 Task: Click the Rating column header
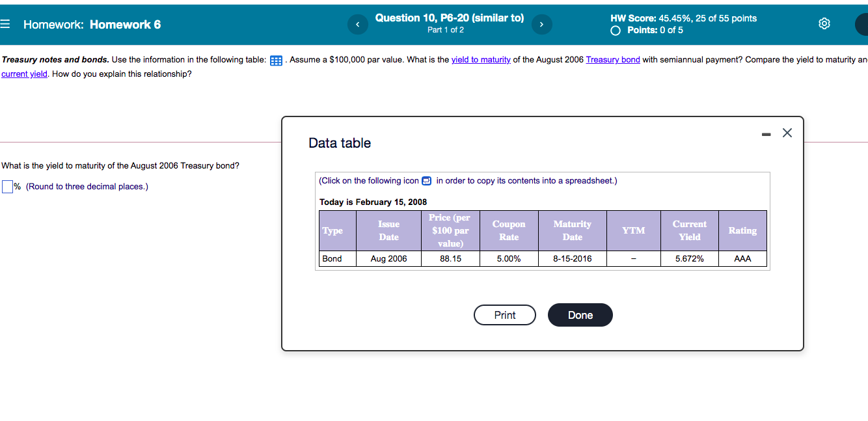coord(742,230)
